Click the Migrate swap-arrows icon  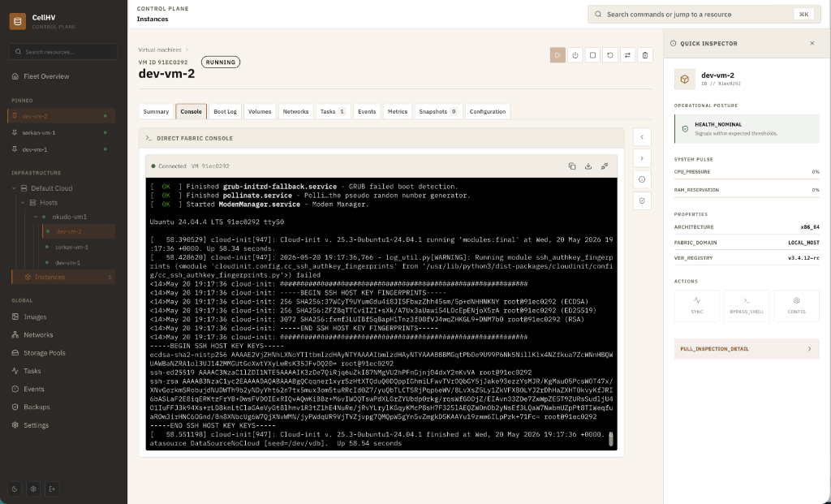627,55
